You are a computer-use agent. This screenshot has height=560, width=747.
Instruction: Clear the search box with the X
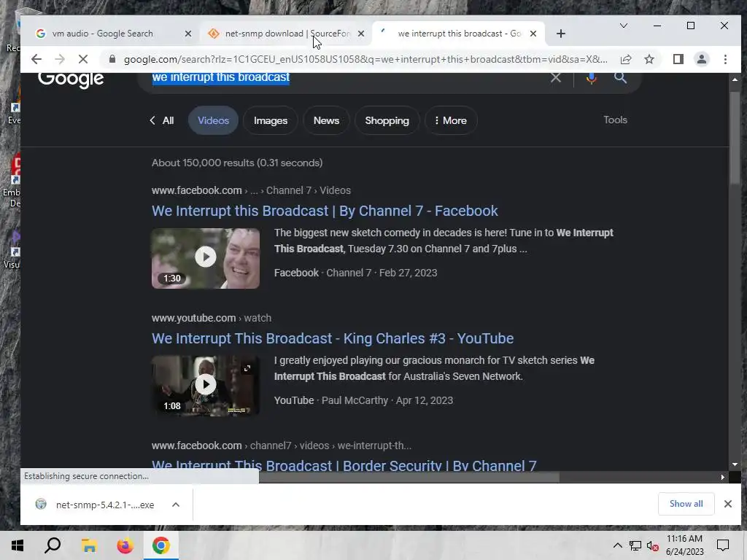point(555,77)
